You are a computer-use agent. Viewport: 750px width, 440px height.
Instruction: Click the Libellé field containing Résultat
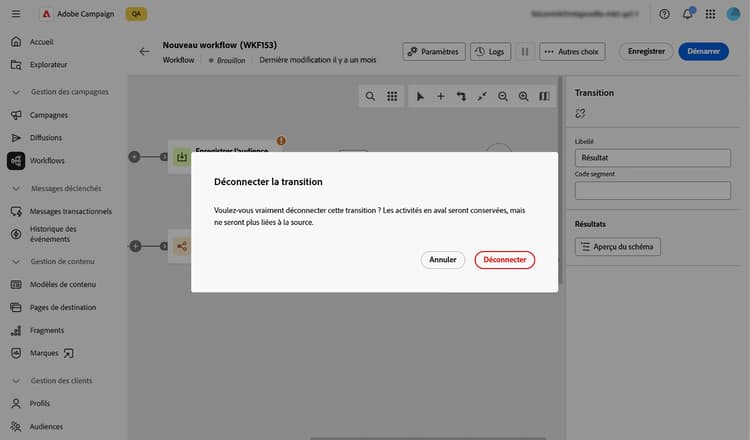652,158
